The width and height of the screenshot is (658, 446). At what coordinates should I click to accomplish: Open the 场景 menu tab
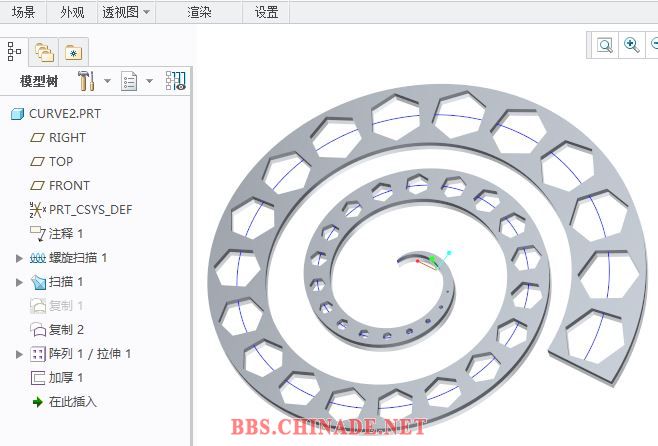point(23,12)
